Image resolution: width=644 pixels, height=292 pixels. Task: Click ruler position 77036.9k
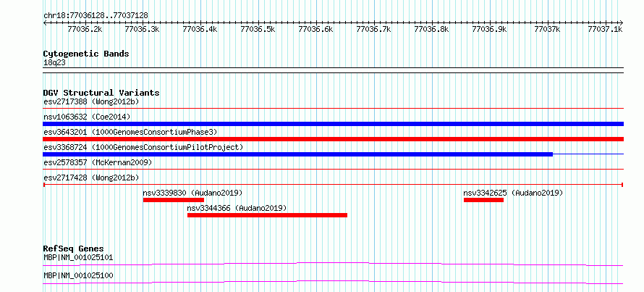tap(490, 29)
